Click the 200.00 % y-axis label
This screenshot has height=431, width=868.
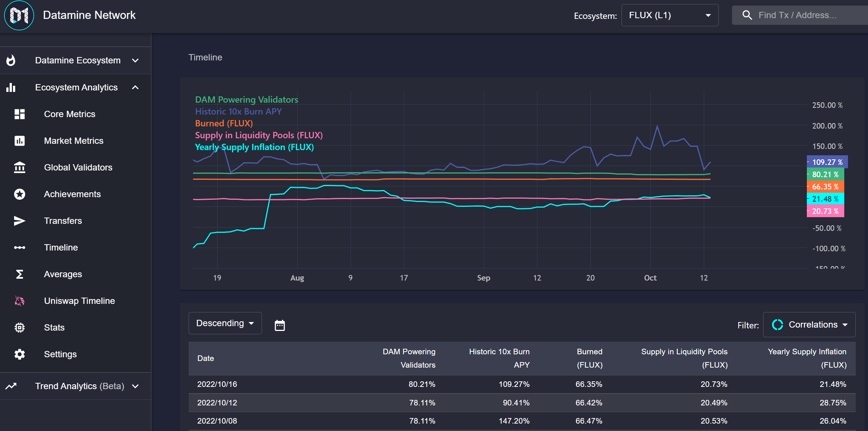tap(827, 126)
